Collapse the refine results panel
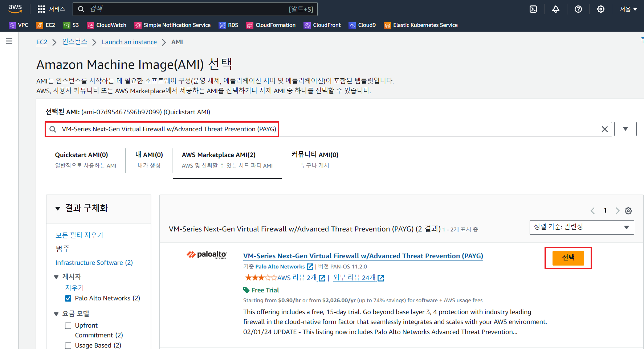This screenshot has height=349, width=644. (x=58, y=208)
